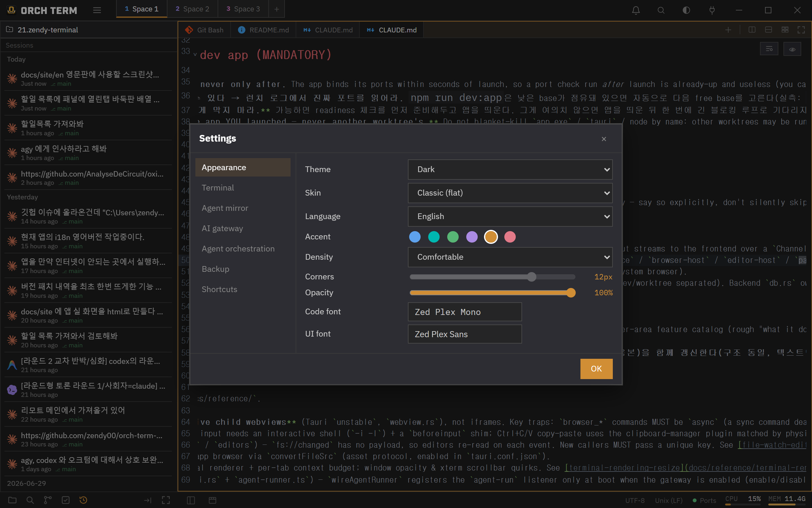Select the Shortcuts settings section
Screen dimensions: 812x508
click(243, 289)
